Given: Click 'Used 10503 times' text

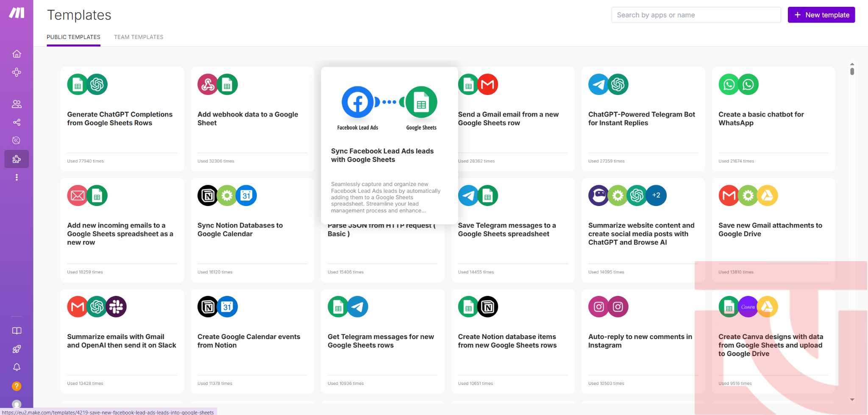Looking at the screenshot, I should pyautogui.click(x=606, y=384).
